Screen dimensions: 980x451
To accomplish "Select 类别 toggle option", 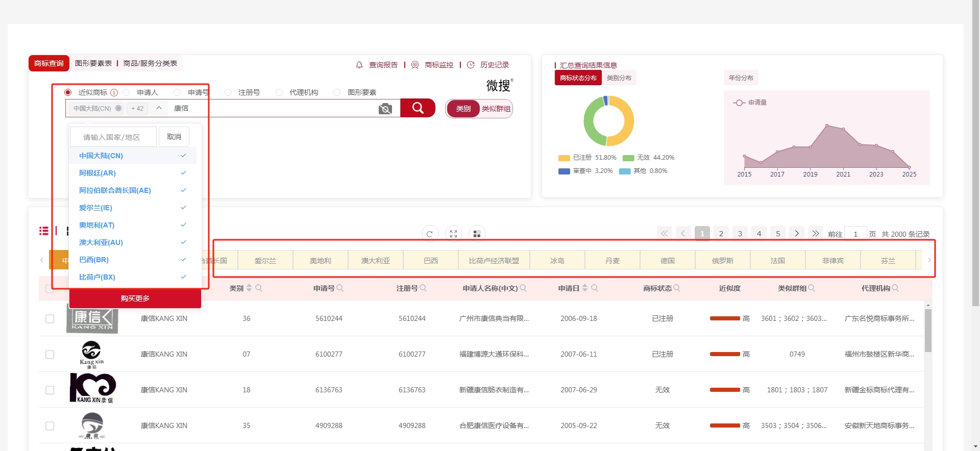I will tap(463, 109).
